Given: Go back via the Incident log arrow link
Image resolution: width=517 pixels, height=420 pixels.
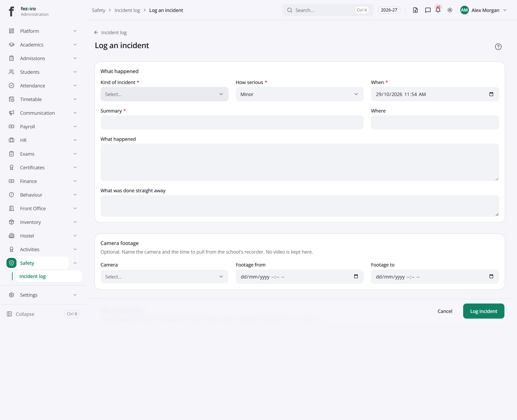Looking at the screenshot, I should (x=110, y=32).
